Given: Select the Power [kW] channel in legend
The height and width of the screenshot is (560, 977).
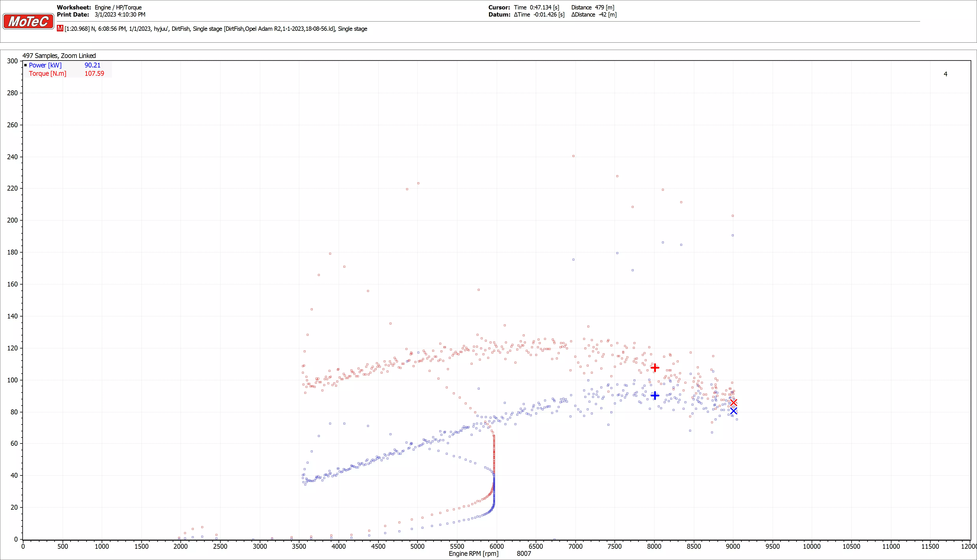Looking at the screenshot, I should point(45,65).
